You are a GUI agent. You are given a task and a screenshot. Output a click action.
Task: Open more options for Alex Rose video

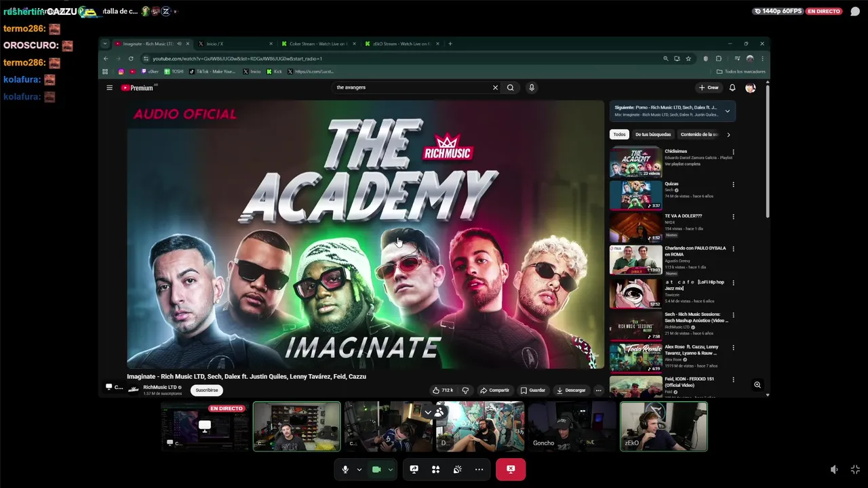(733, 348)
